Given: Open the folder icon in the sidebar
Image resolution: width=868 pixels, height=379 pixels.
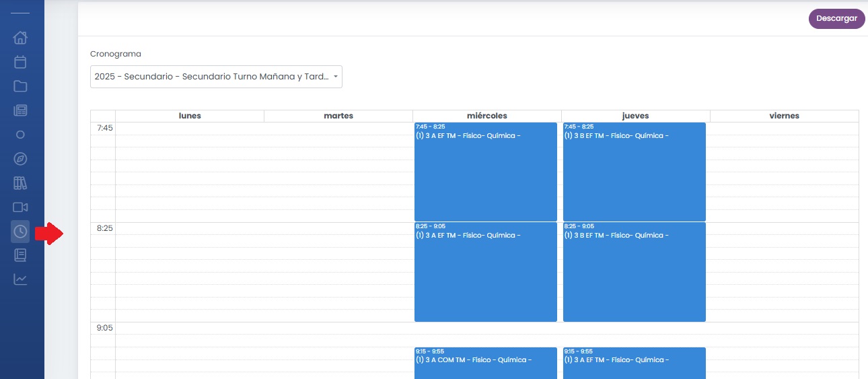Looking at the screenshot, I should [x=20, y=86].
